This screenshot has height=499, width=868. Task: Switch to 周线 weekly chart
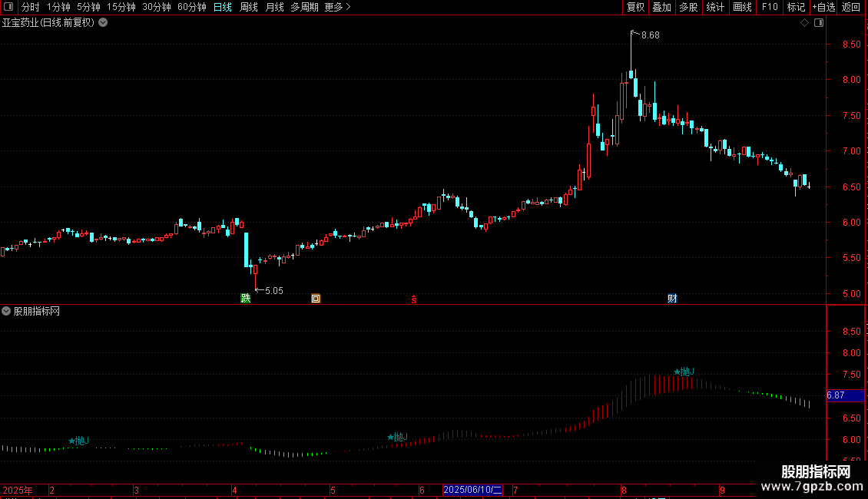click(249, 7)
